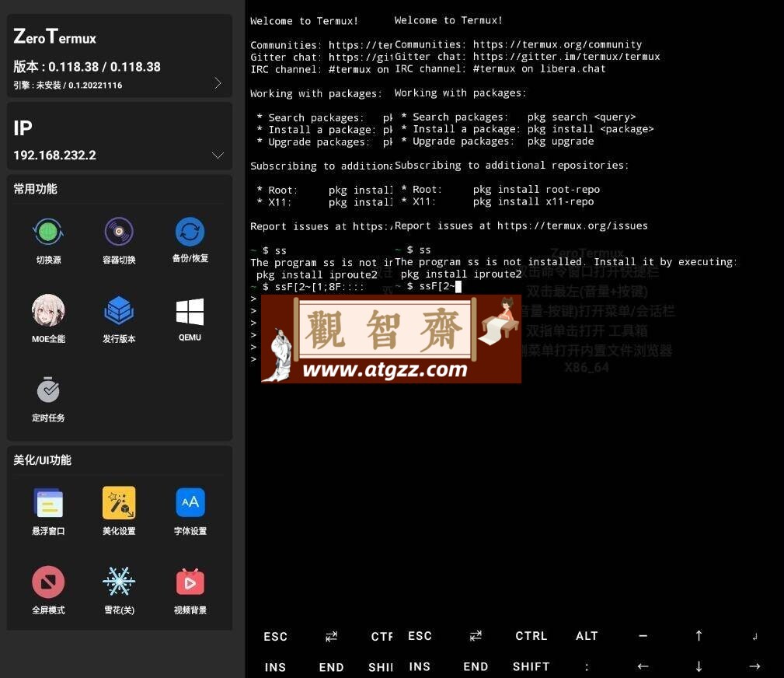Open the QEMU Windows-logo icon

pyautogui.click(x=190, y=319)
